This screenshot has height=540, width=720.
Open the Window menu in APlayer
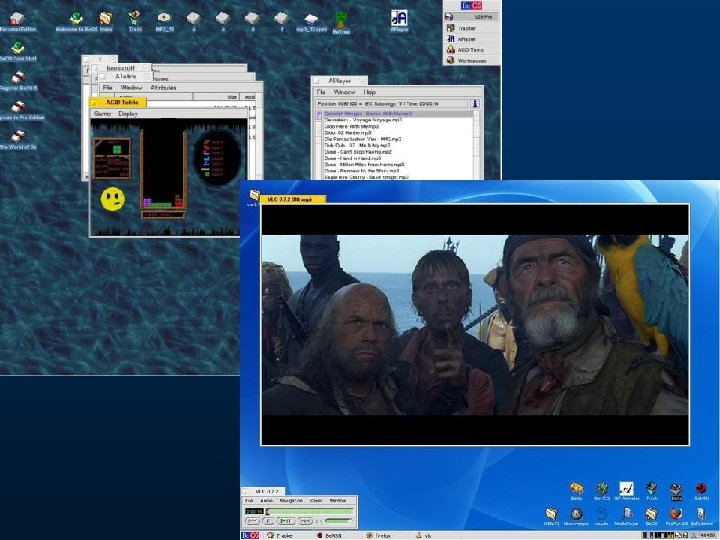344,92
